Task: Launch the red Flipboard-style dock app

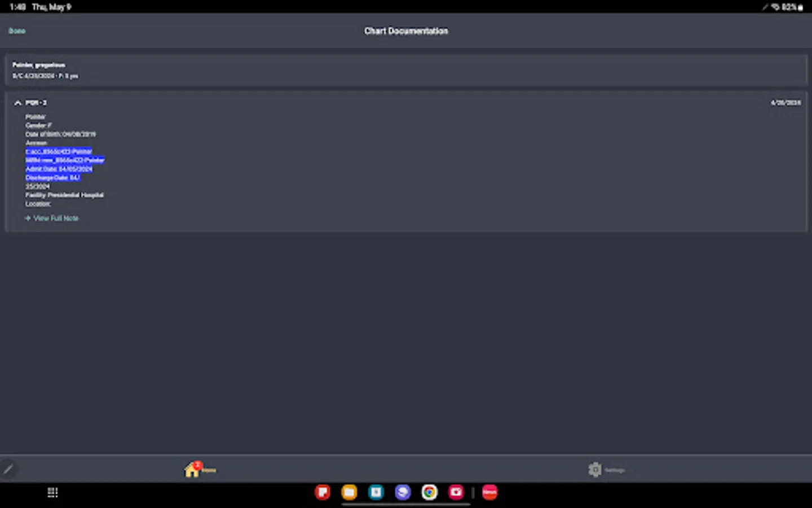Action: (x=323, y=492)
